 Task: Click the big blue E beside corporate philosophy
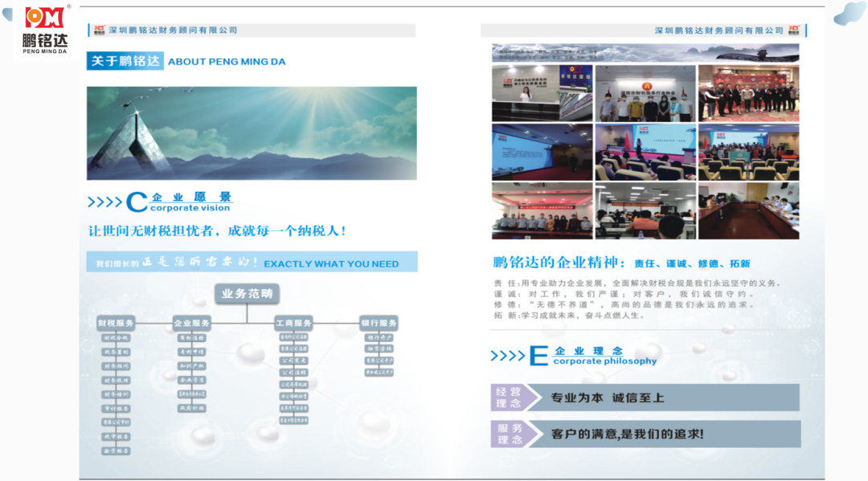[538, 356]
